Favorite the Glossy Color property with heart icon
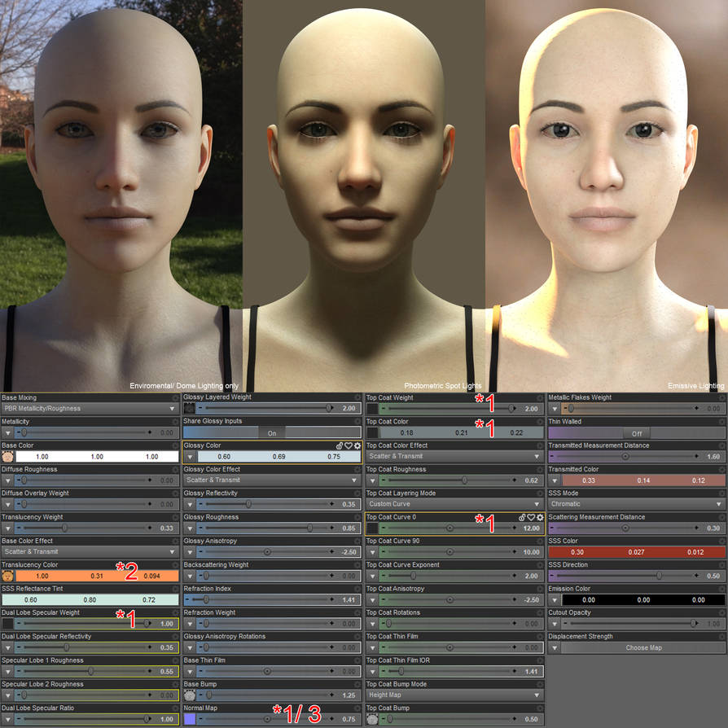This screenshot has width=728, height=728. [x=348, y=446]
